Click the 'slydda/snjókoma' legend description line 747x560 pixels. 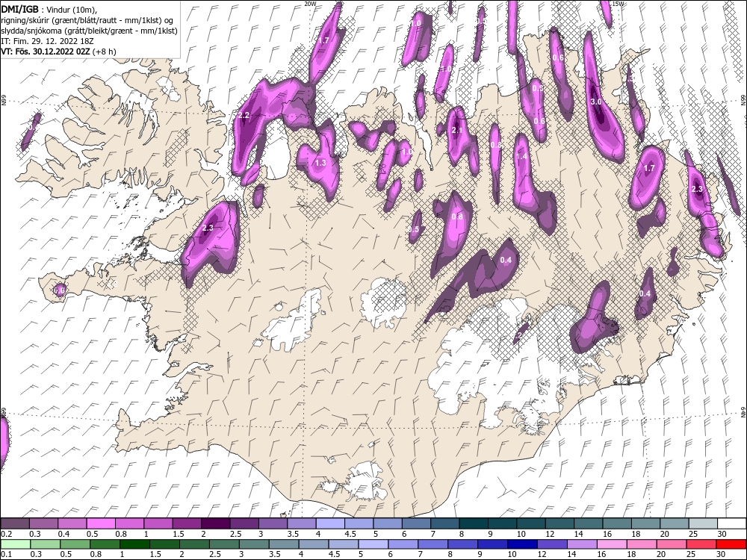(89, 31)
